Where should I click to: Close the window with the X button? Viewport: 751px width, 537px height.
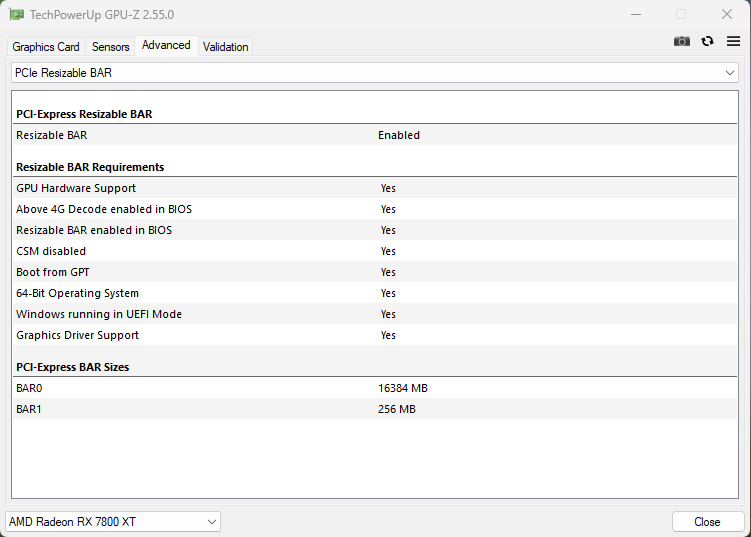[727, 14]
